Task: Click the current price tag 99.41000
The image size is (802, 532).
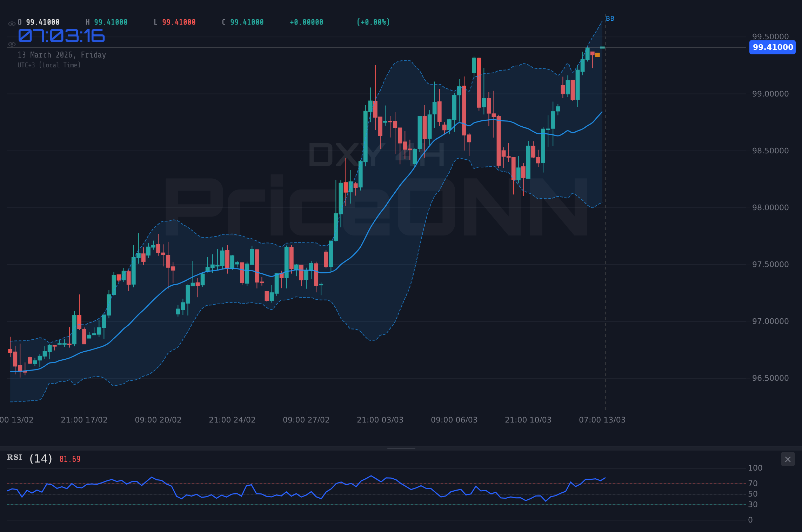Action: point(773,47)
